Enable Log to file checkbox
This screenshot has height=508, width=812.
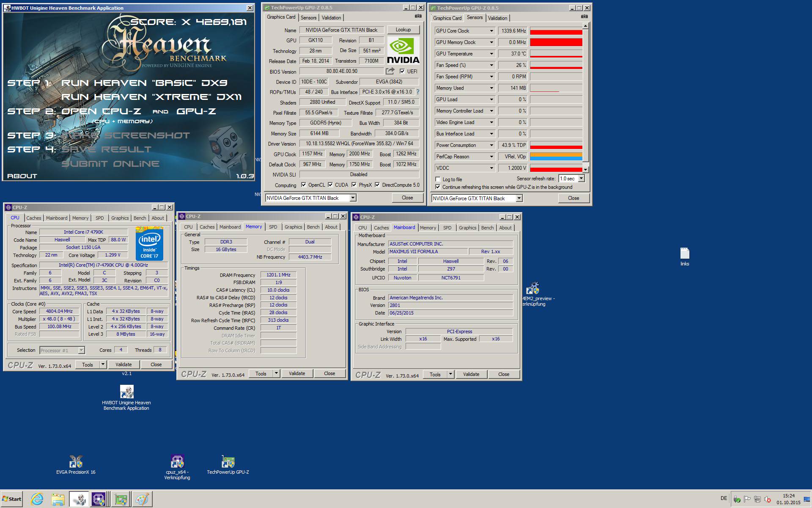click(438, 179)
